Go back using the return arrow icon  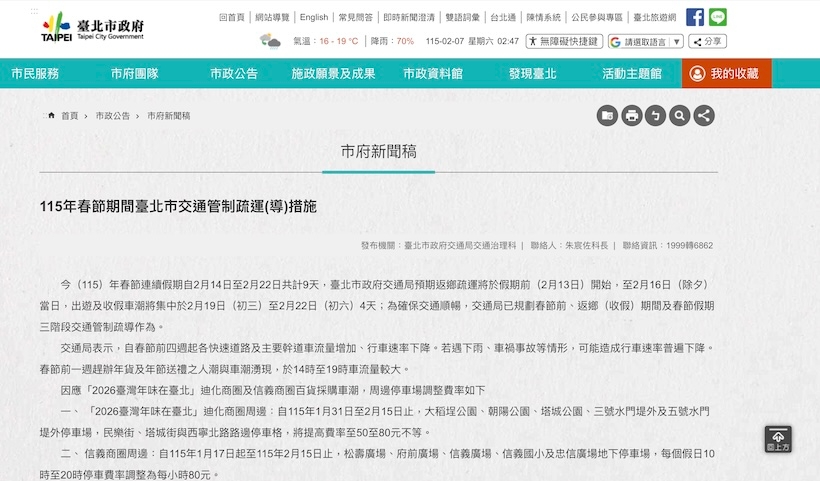656,116
